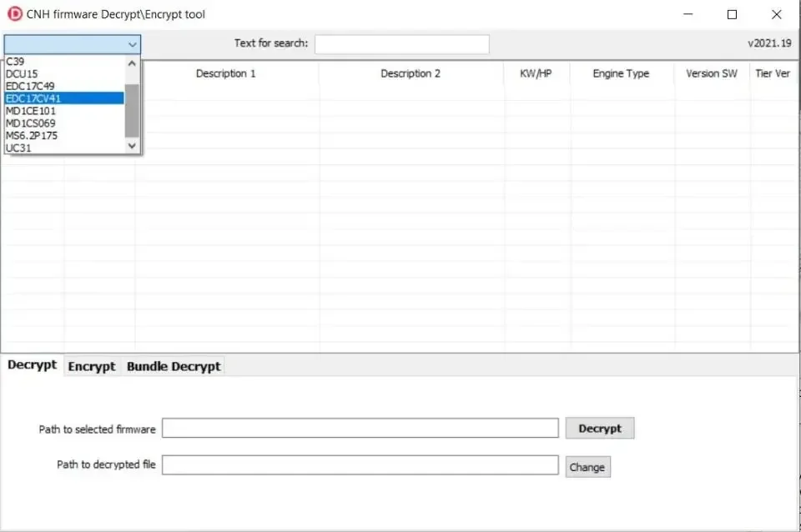Focus the Text for search field
This screenshot has height=532, width=801.
click(401, 44)
